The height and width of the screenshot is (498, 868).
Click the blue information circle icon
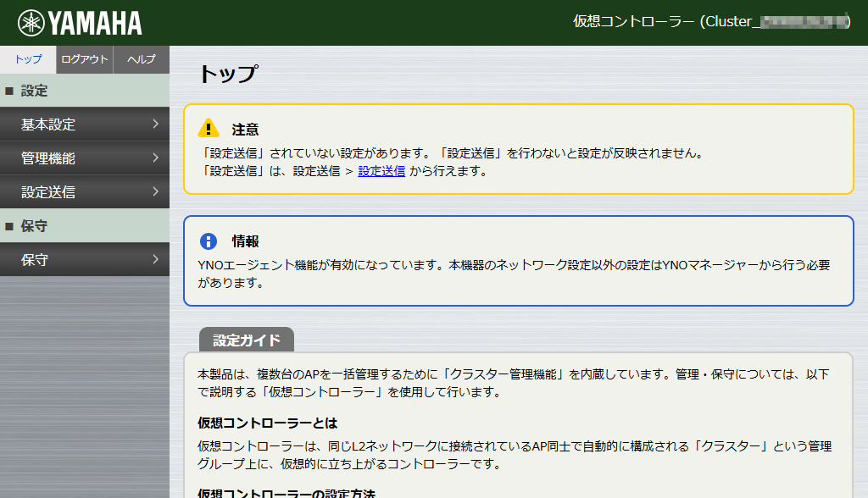click(x=209, y=241)
